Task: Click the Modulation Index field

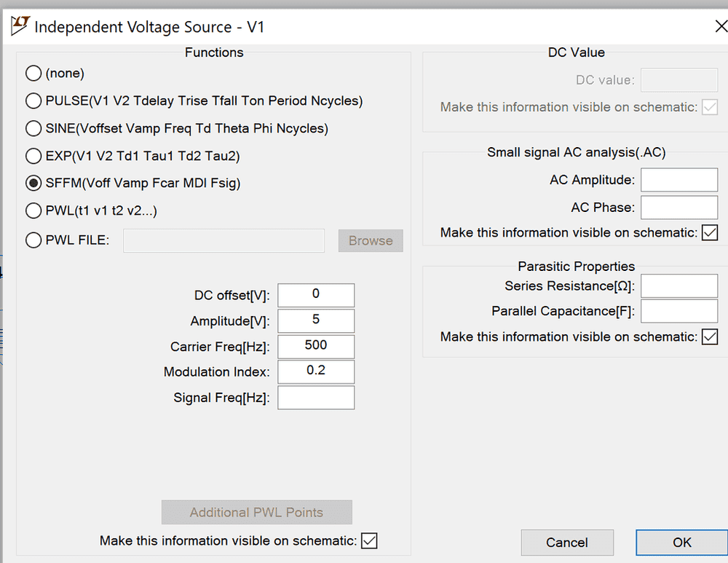Action: click(316, 371)
